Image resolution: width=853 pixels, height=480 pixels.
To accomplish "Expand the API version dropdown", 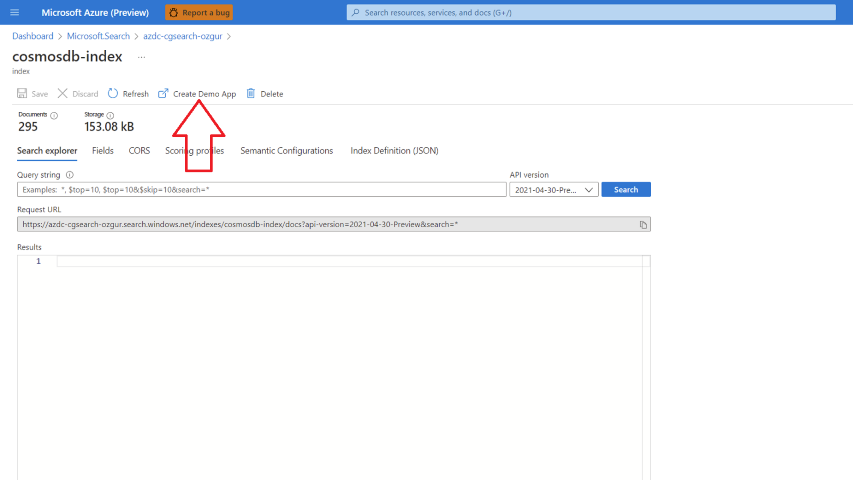I will tap(554, 189).
